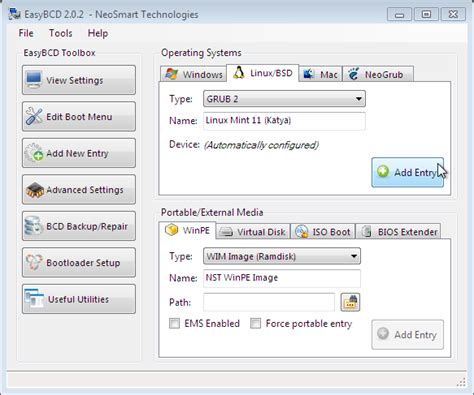Open BCD Backup/Repair
This screenshot has height=395, width=474.
(x=79, y=226)
